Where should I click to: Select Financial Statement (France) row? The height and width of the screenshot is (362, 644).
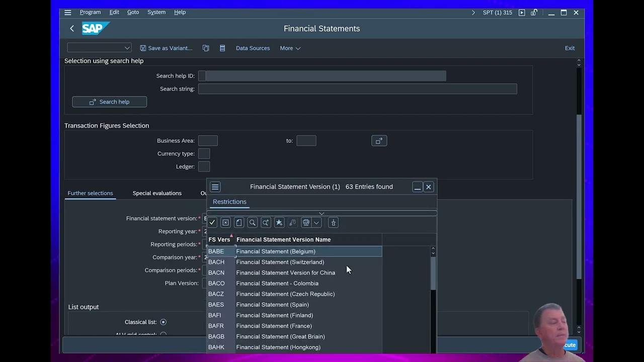(294, 326)
